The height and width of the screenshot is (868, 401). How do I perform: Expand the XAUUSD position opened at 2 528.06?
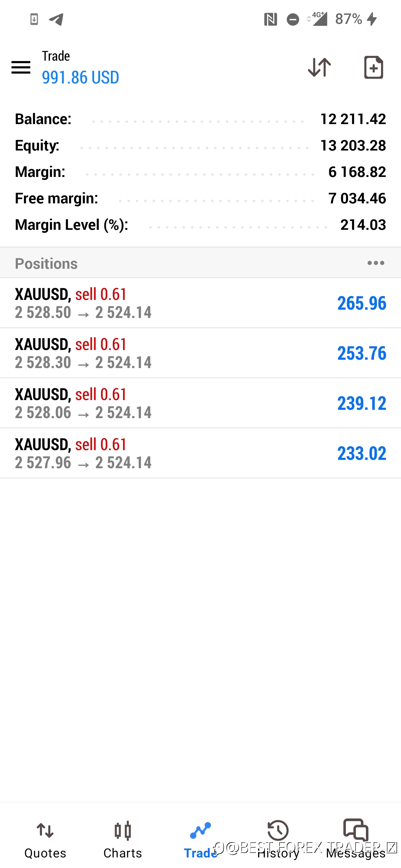click(200, 403)
